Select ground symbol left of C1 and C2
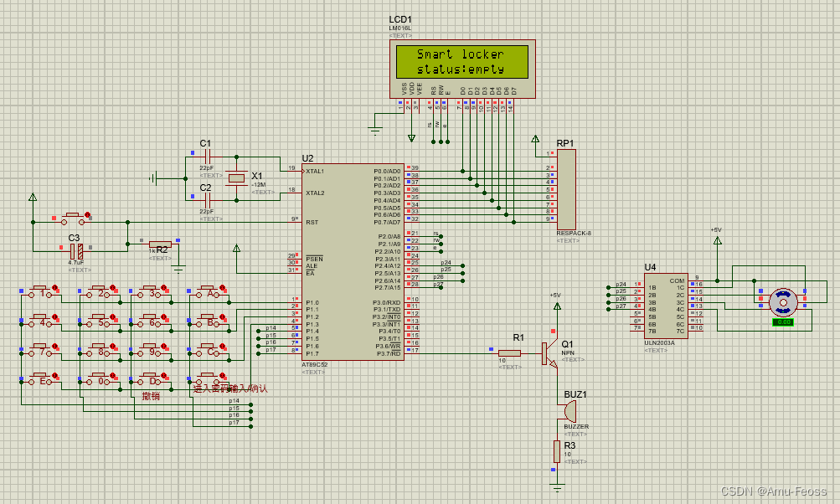840x504 pixels. pos(153,178)
